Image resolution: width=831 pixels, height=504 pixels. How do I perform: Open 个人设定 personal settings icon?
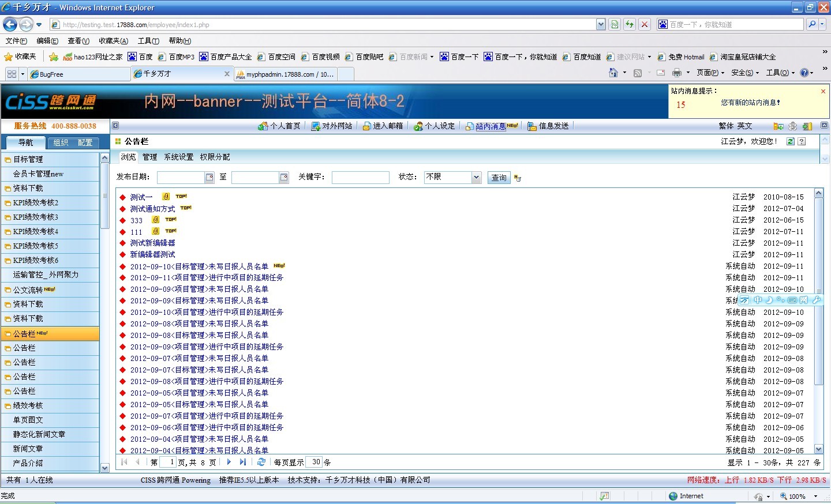point(418,126)
